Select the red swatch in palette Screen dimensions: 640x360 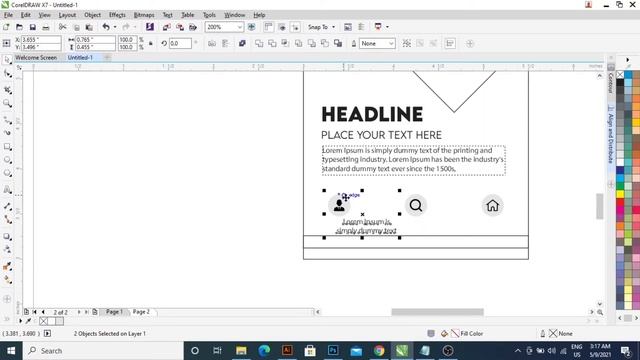pos(620,202)
